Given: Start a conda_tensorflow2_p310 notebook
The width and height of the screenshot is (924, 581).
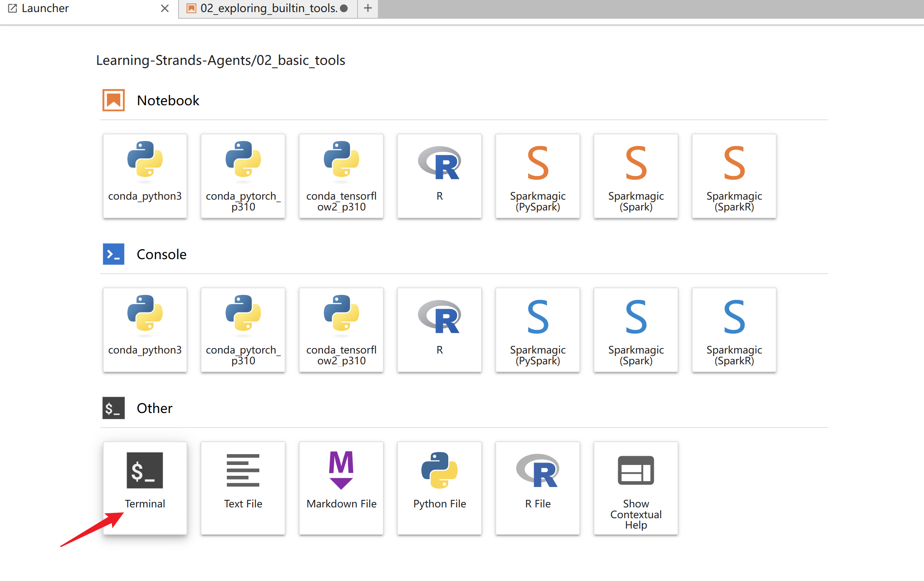Looking at the screenshot, I should click(x=341, y=176).
